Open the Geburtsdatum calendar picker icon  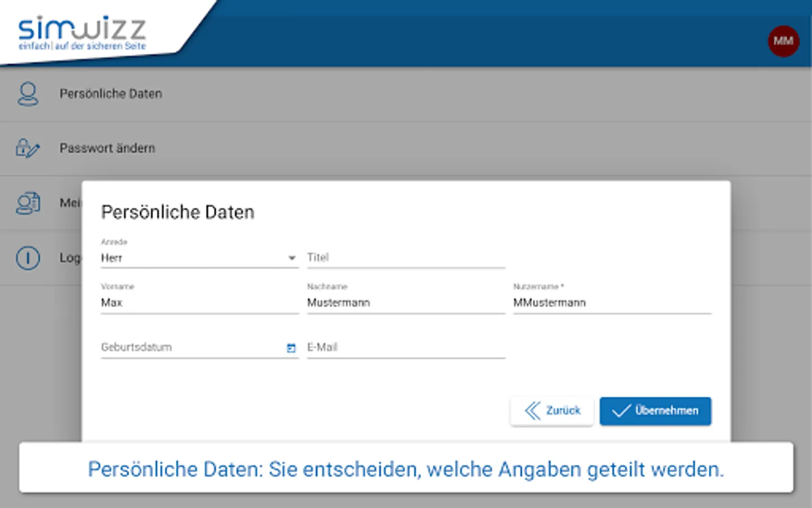click(291, 348)
